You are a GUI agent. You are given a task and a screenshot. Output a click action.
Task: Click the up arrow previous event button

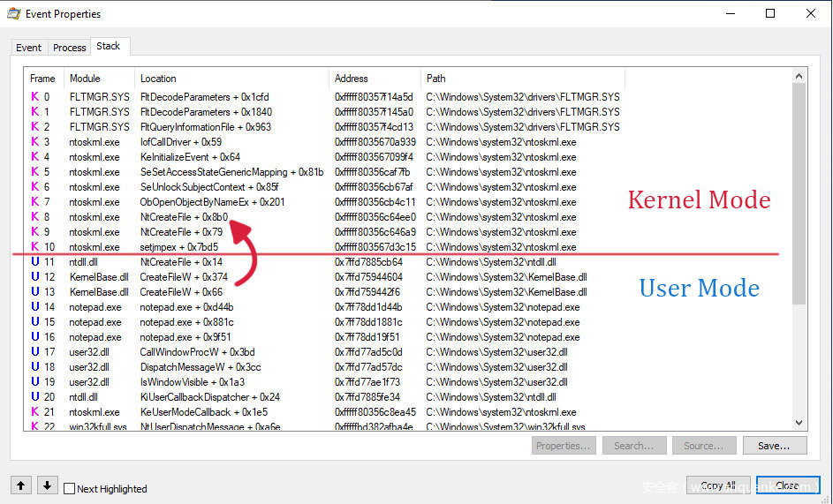pyautogui.click(x=21, y=485)
